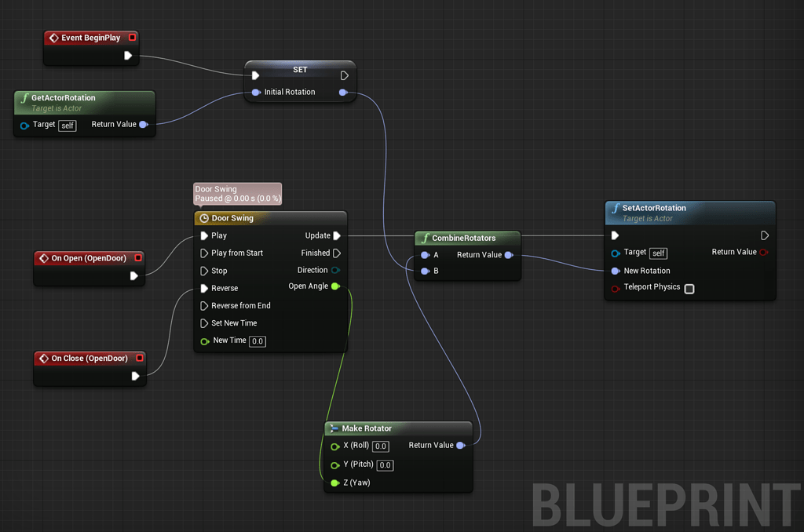The width and height of the screenshot is (804, 532).
Task: Edit the Y (Pitch) value field
Action: [385, 465]
